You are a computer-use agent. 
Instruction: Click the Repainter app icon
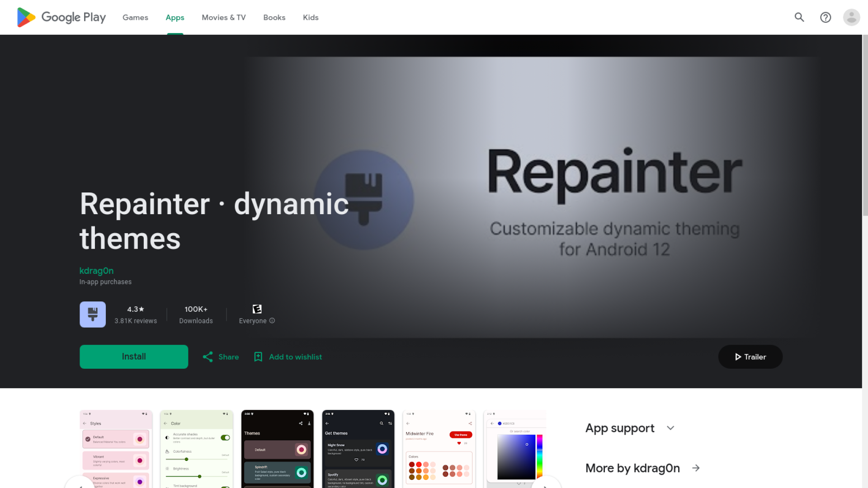coord(93,314)
